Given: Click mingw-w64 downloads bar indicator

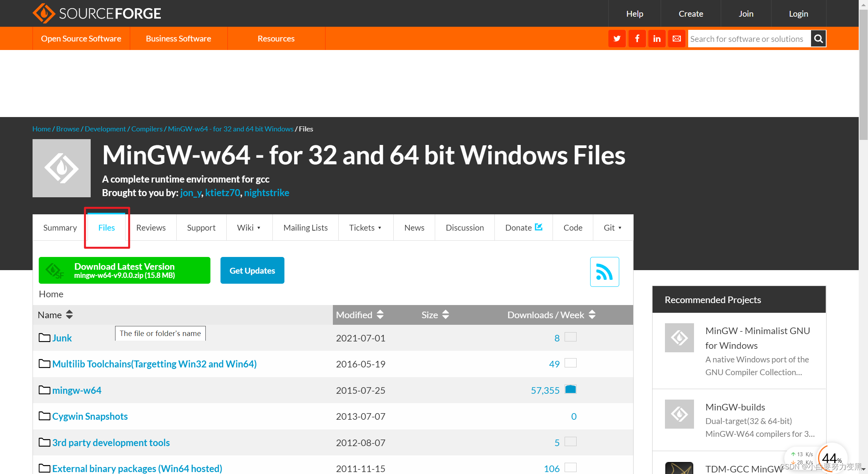Looking at the screenshot, I should tap(570, 390).
